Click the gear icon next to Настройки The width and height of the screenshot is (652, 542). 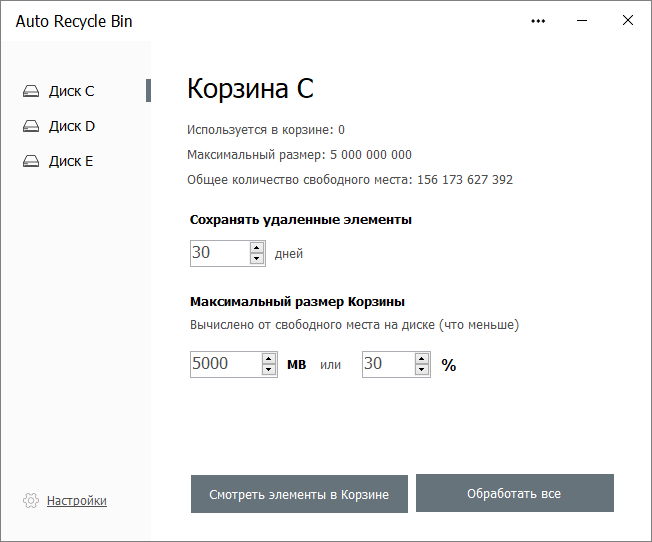[31, 500]
